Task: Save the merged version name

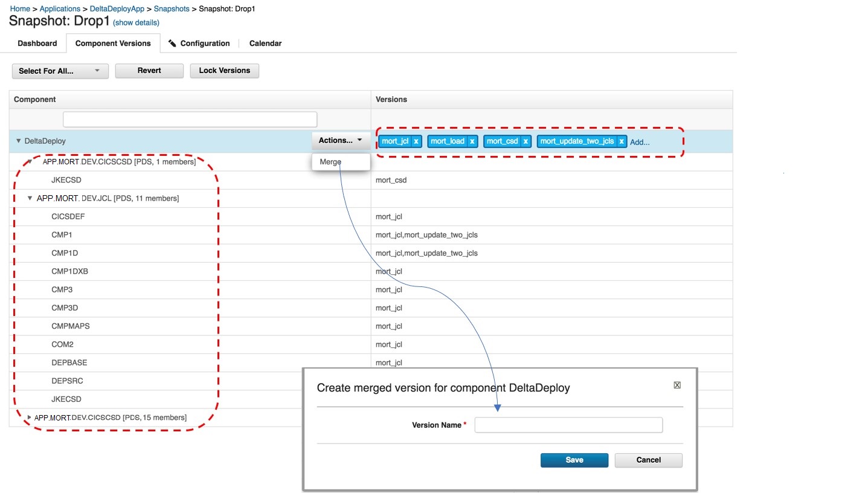Action: click(x=574, y=460)
